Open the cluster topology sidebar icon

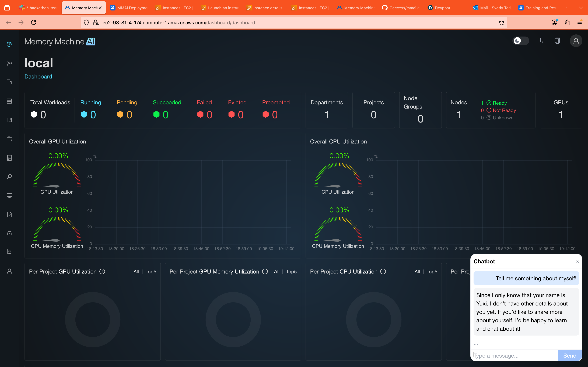click(x=9, y=63)
